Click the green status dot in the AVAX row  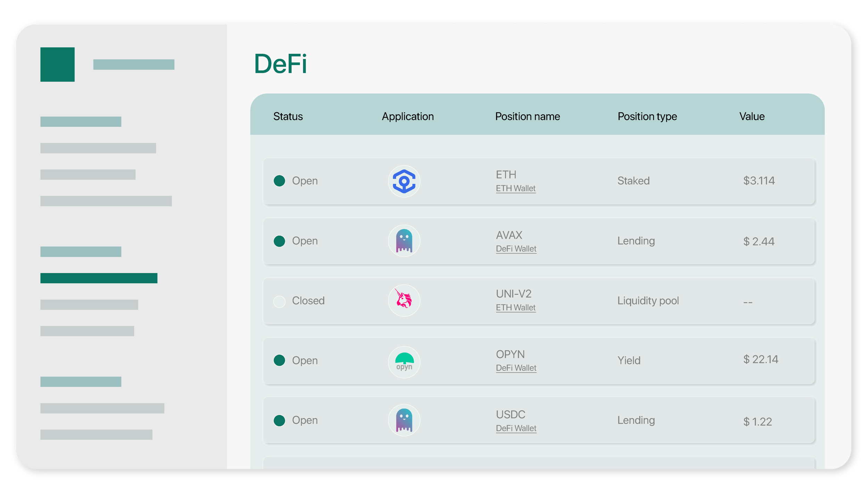279,241
